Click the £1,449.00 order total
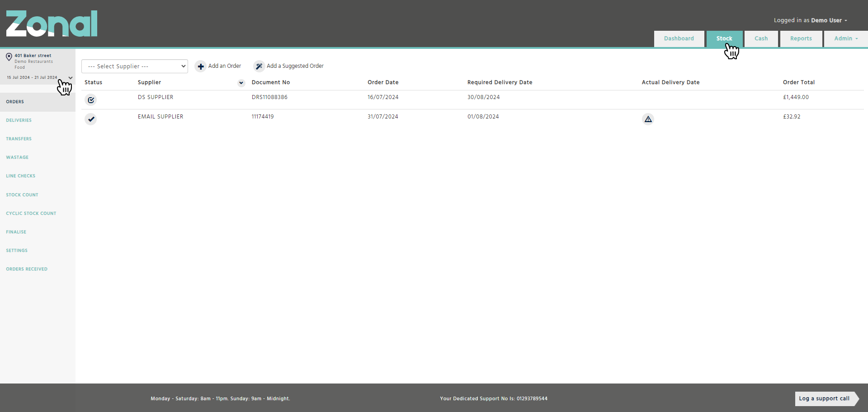 [796, 97]
